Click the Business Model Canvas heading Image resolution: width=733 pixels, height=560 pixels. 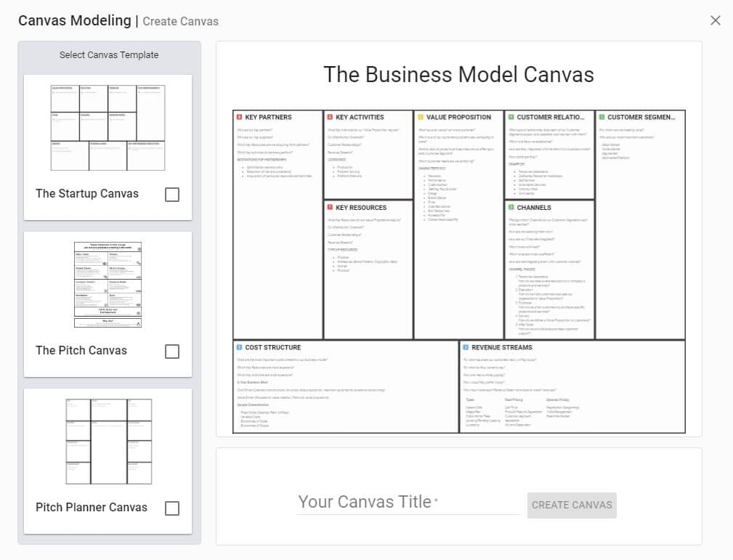coord(458,74)
